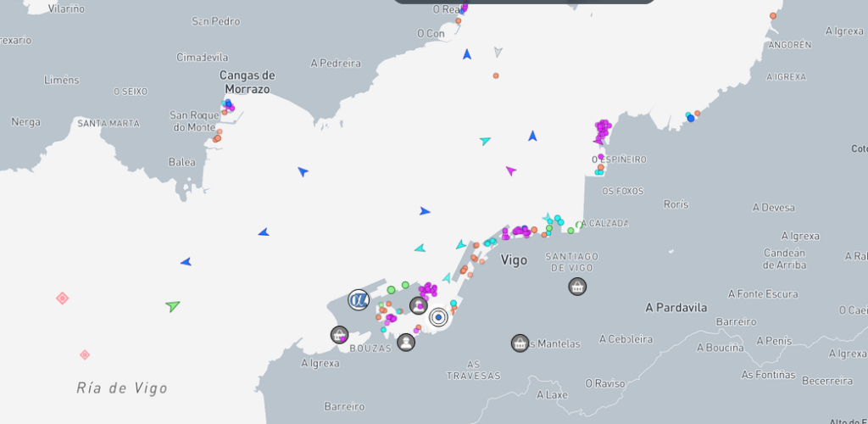
Task: Click the SANTIAGO DE VIGO label
Action: [x=572, y=262]
